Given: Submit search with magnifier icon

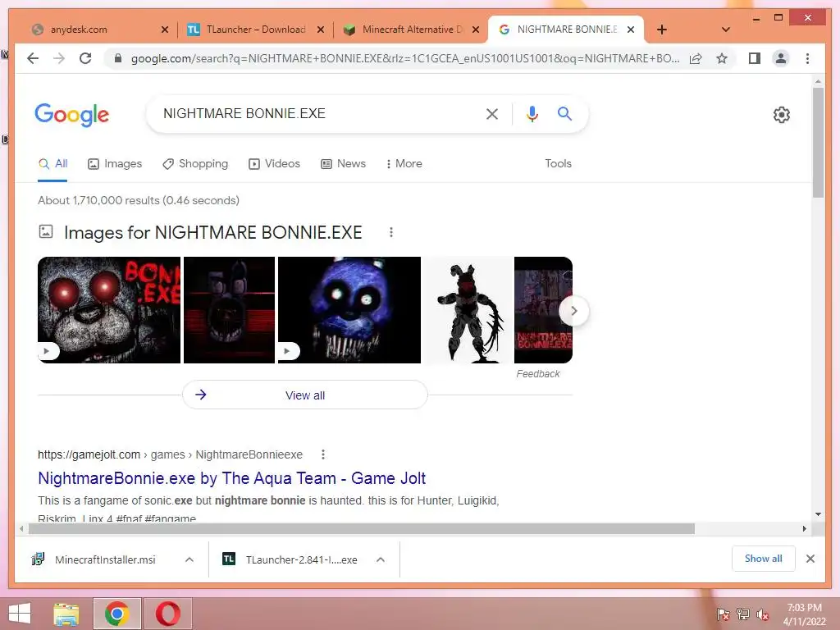Looking at the screenshot, I should 564,113.
